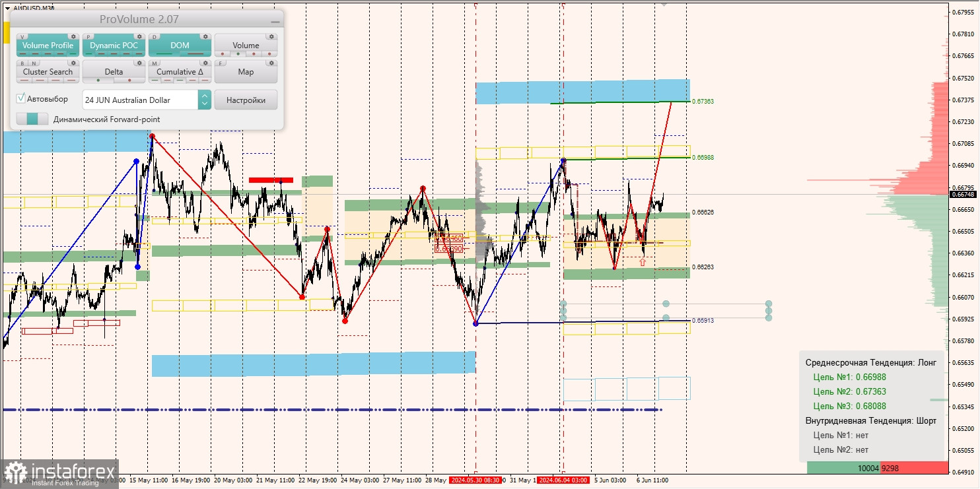Minimize the ProVolume 2.07 panel
980x489 pixels.
coord(275,21)
